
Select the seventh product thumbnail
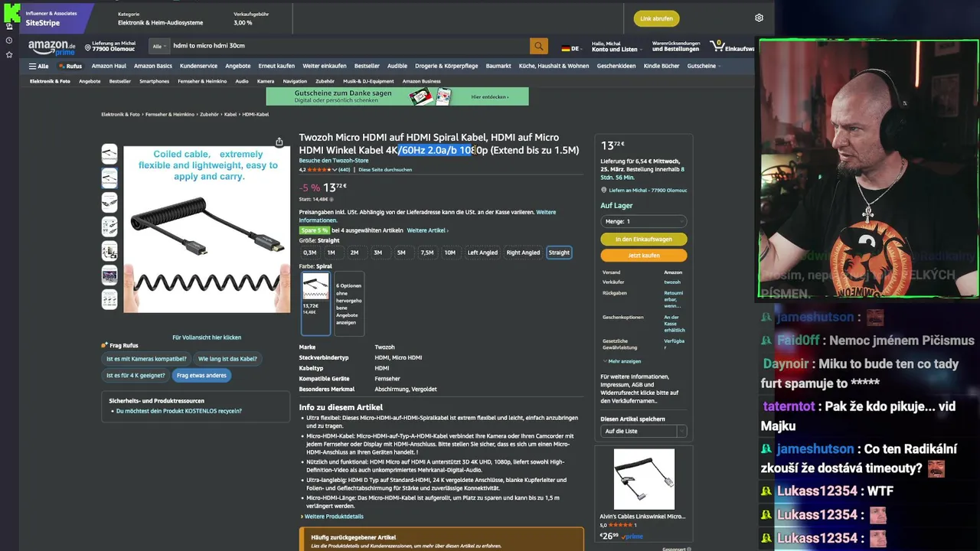click(x=109, y=298)
